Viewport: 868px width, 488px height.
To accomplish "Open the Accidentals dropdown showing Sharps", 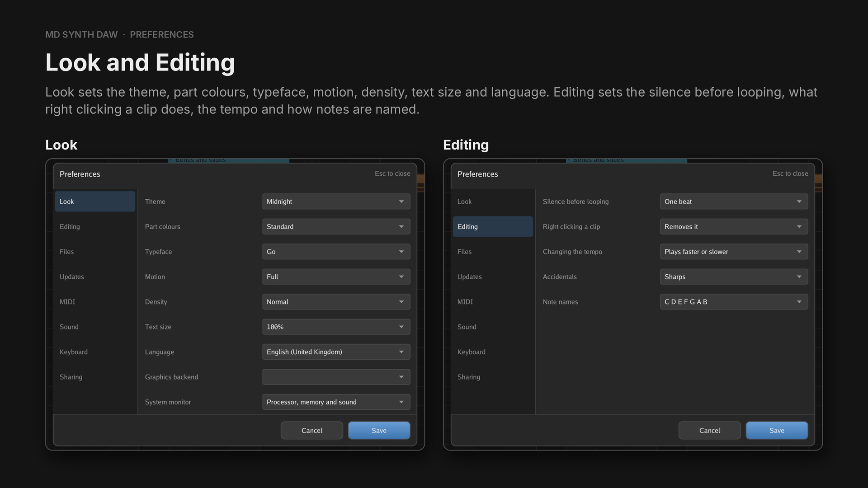I will [734, 277].
